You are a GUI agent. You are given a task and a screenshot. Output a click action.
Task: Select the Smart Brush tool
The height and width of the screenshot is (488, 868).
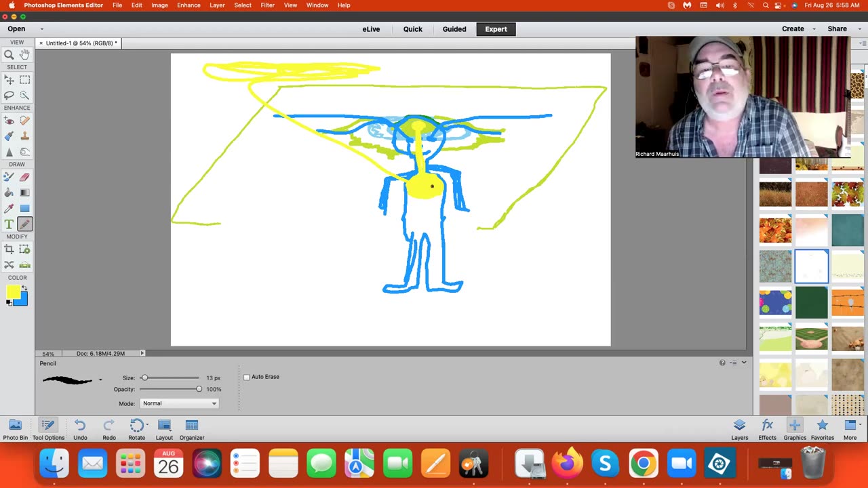pos(9,136)
